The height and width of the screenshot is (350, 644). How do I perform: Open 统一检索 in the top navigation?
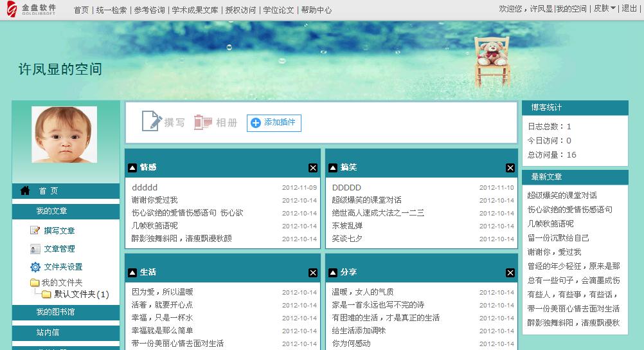pyautogui.click(x=111, y=10)
